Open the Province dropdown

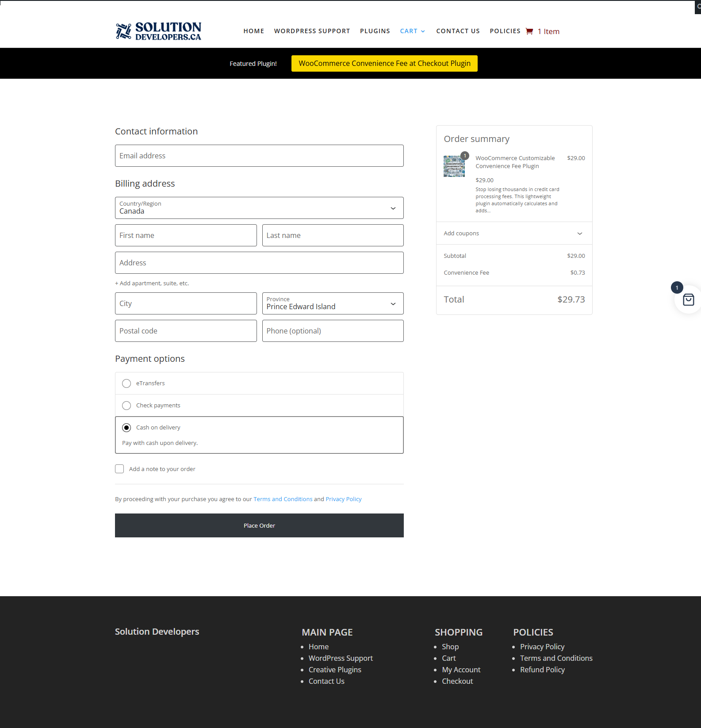(333, 303)
